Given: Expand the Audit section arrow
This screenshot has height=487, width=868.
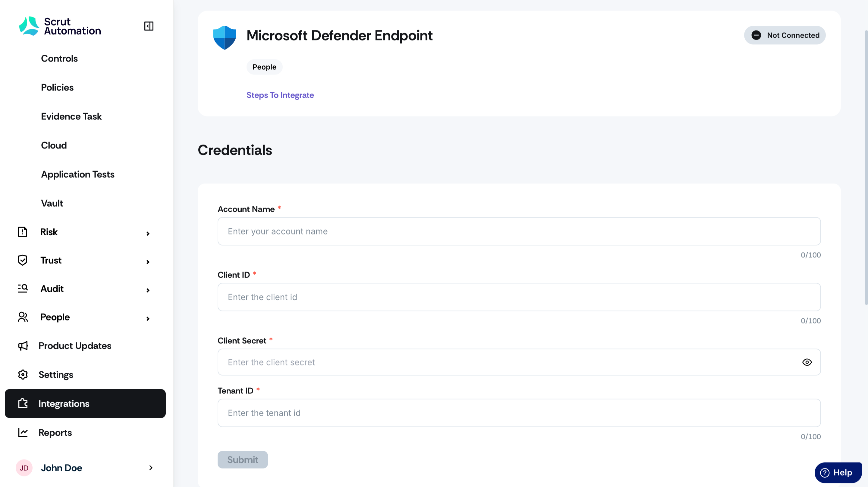Looking at the screenshot, I should click(148, 290).
